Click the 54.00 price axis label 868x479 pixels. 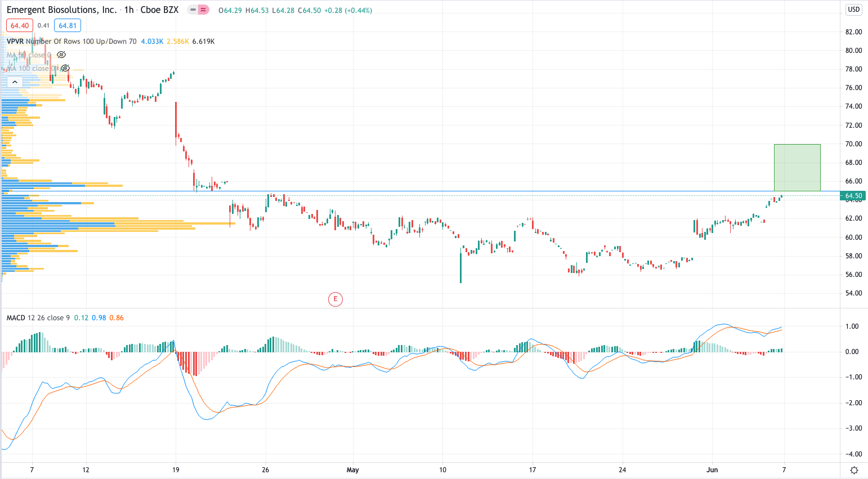(x=853, y=293)
